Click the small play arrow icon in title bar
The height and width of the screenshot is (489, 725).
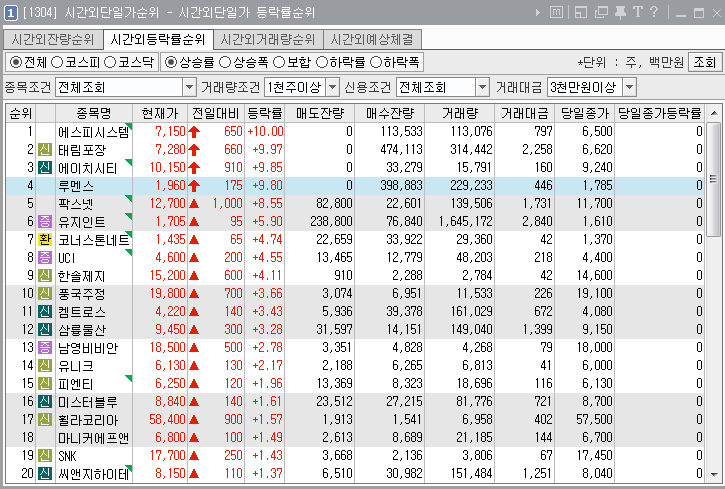click(x=537, y=12)
